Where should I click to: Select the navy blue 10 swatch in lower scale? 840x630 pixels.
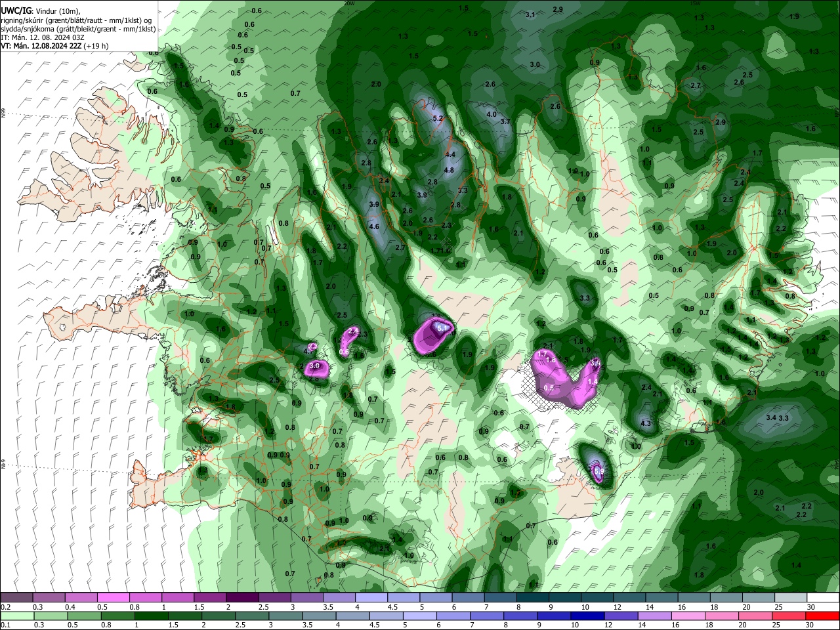tap(587, 616)
